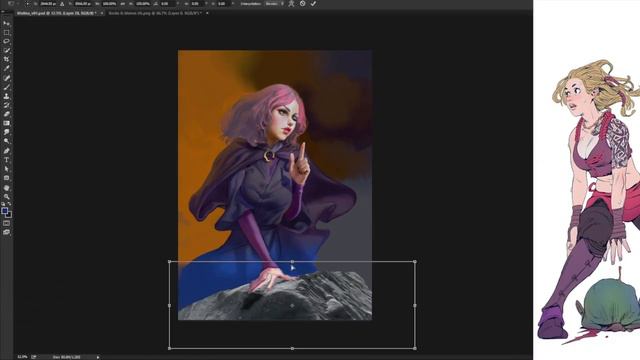Click the bottom-right transform handle
The image size is (640, 360).
(415, 348)
